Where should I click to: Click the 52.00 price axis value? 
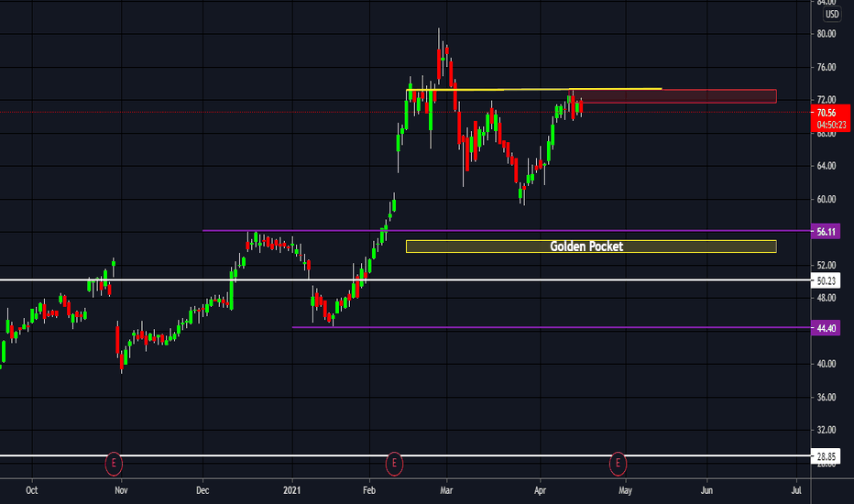pos(827,266)
